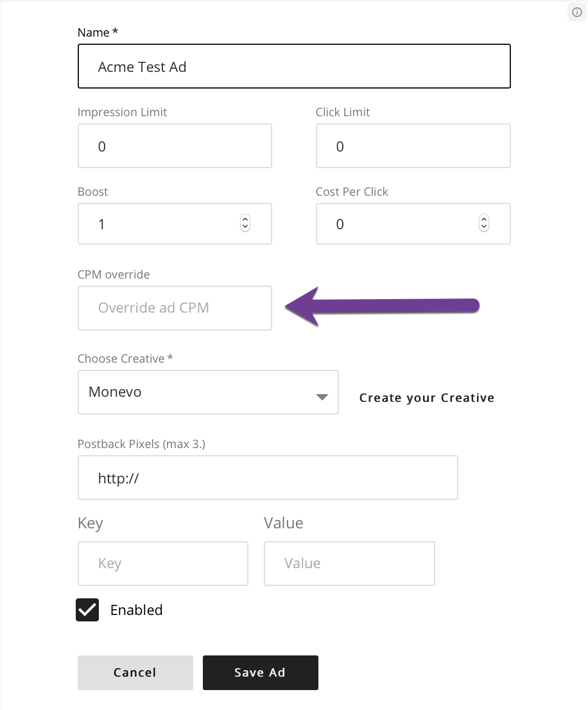
Task: Click the Cancel button
Action: click(135, 672)
